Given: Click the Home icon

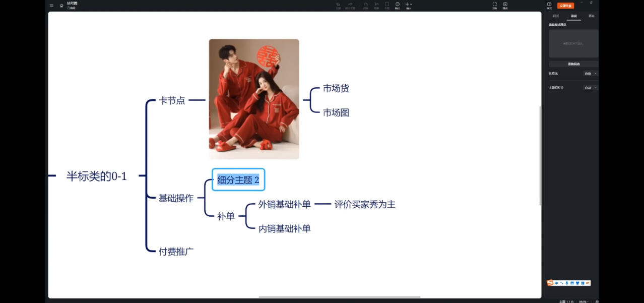Looking at the screenshot, I should point(61,6).
